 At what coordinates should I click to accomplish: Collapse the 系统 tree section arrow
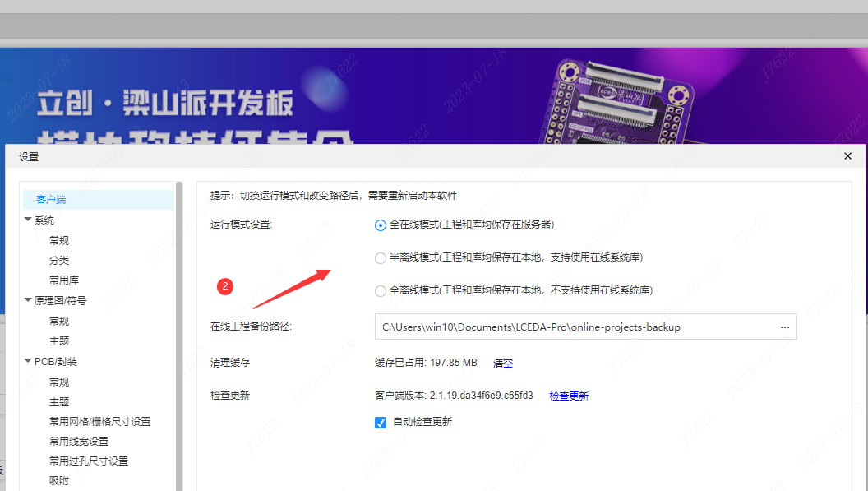[28, 220]
